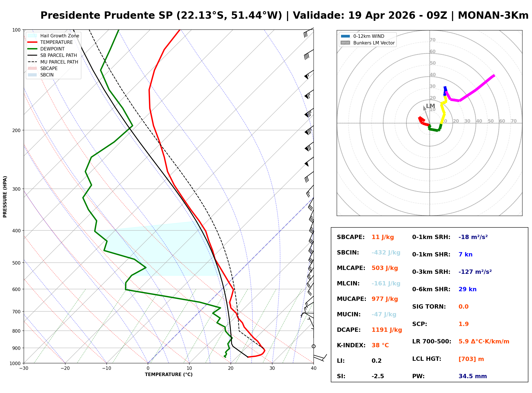Click the PRESSURE (HPA) axis label
Screen dimensions: 532x393
coord(5,197)
